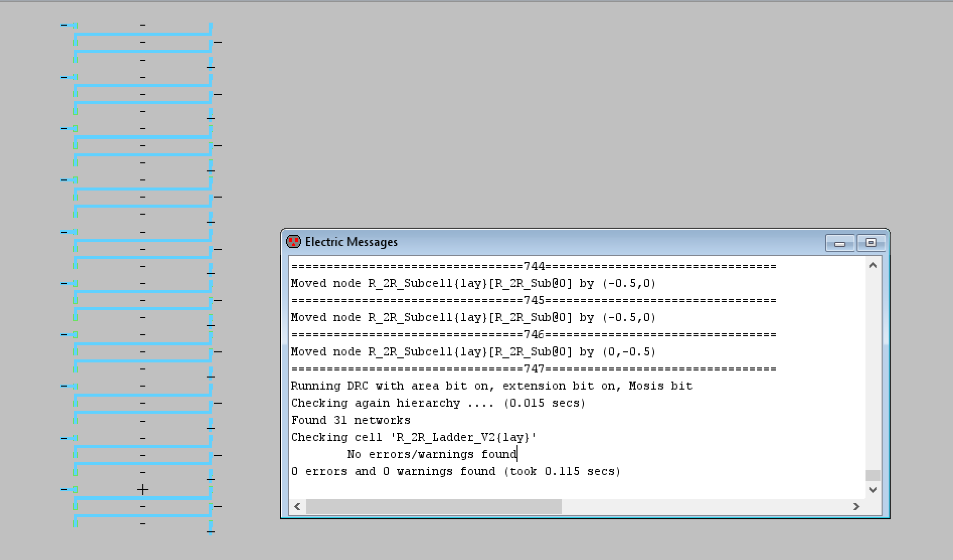The height and width of the screenshot is (560, 953).
Task: Click the 'Running DRC with area bit on' line
Action: coord(491,386)
